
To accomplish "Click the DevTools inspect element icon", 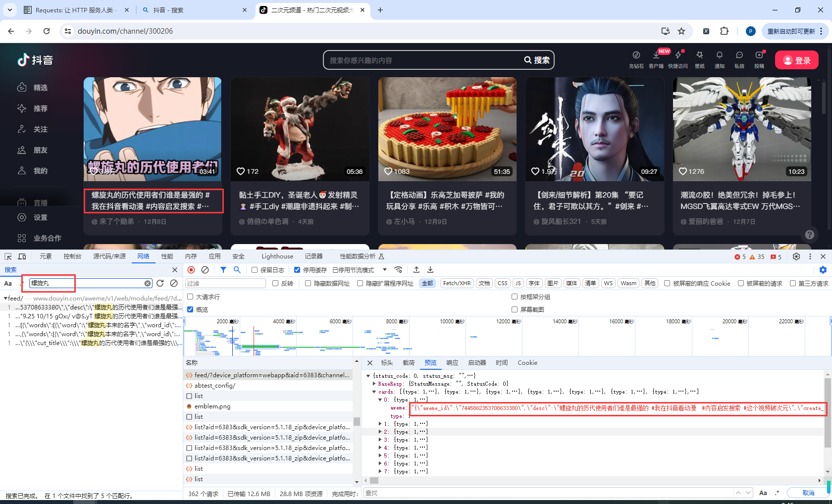I will [x=8, y=256].
